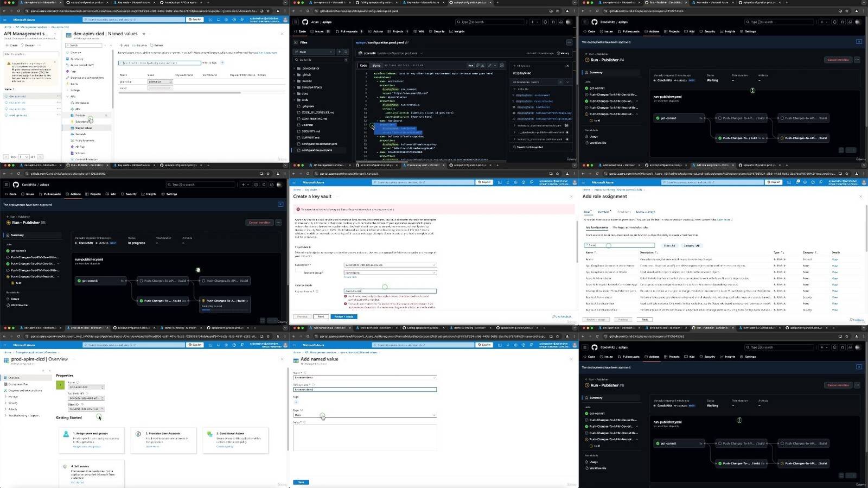Switch to Review + assign tab in role assignment
The image size is (868, 488).
tap(645, 212)
